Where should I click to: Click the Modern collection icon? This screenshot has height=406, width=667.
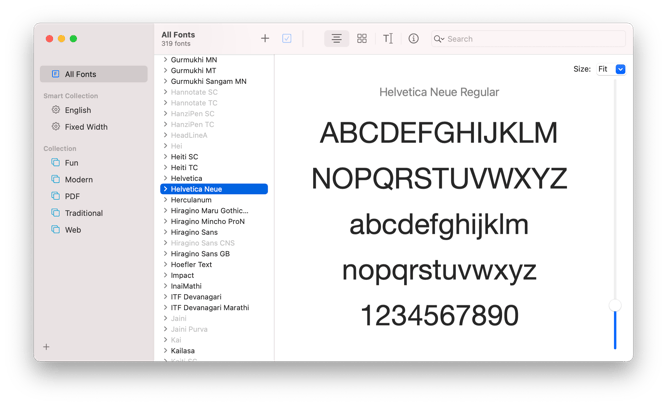[55, 179]
